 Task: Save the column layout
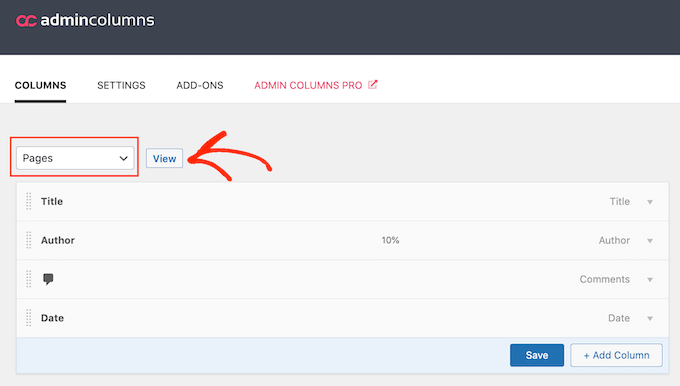click(537, 355)
